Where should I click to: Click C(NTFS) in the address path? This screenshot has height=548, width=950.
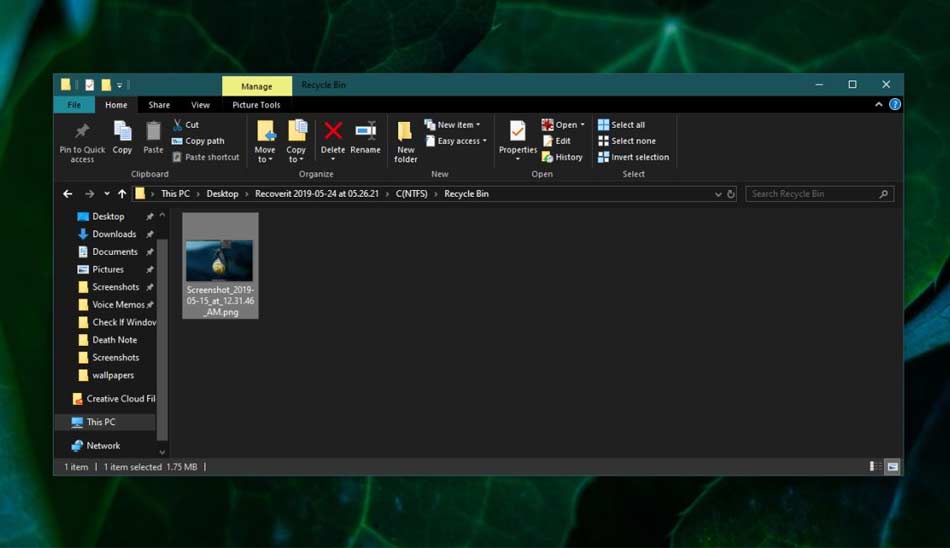pyautogui.click(x=411, y=194)
